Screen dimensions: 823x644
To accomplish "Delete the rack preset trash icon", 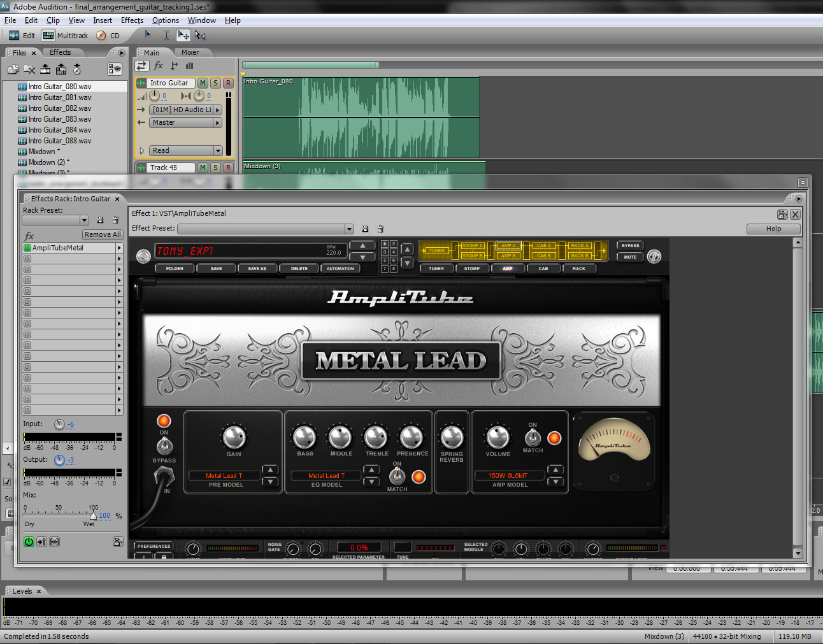I will pos(115,220).
